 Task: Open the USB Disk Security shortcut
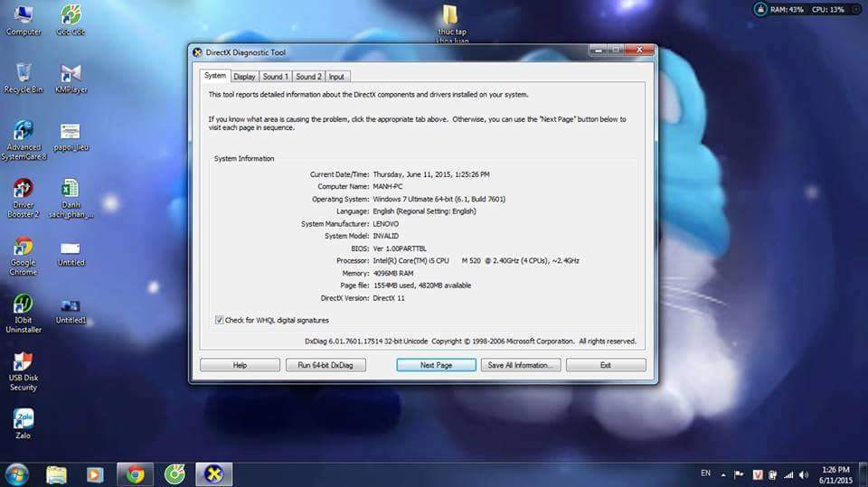(24, 363)
